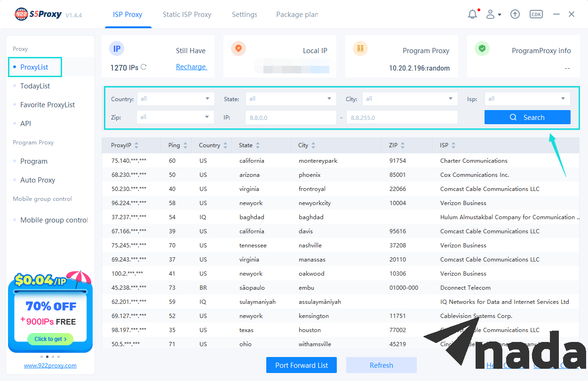Expand the Zip filter dropdown

(175, 117)
